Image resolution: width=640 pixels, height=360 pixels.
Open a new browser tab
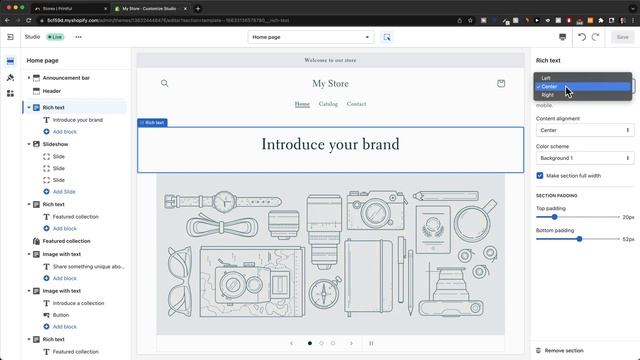point(198,8)
